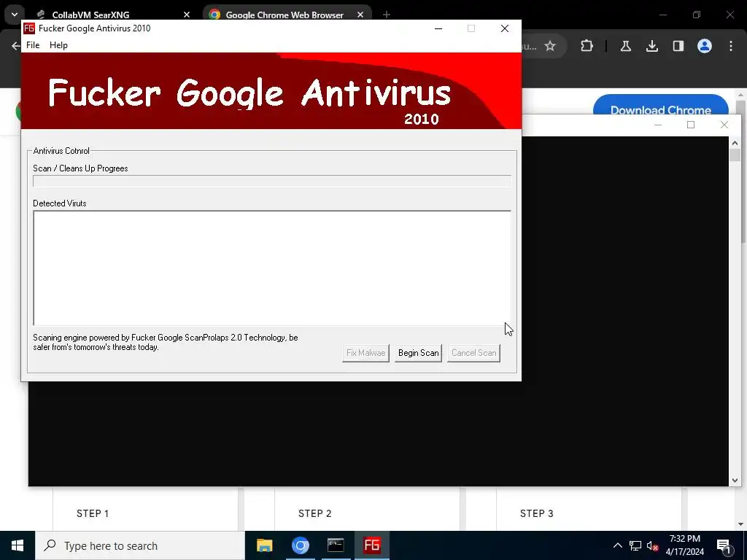Viewport: 747px width, 560px height.
Task: Open the File menu in Fucker Google Antivirus
Action: 33,45
